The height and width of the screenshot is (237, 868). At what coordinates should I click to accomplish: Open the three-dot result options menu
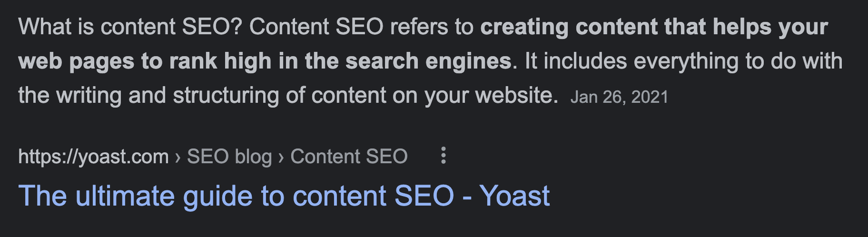tap(444, 156)
